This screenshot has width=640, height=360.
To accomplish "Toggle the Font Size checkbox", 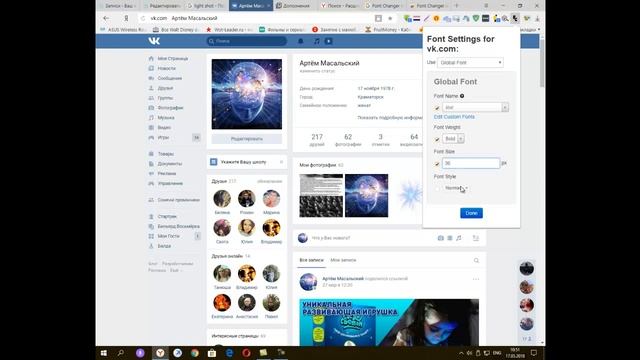I will tap(437, 164).
